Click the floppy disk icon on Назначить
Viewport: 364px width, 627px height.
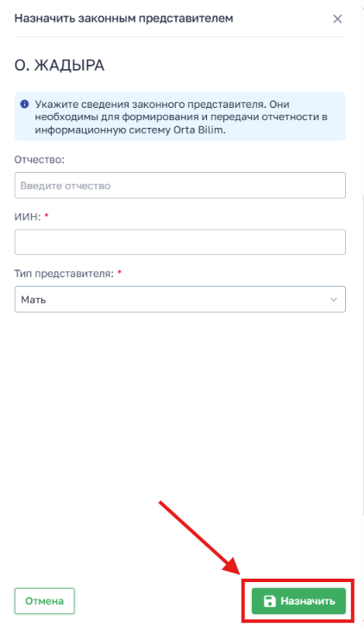[x=270, y=601]
